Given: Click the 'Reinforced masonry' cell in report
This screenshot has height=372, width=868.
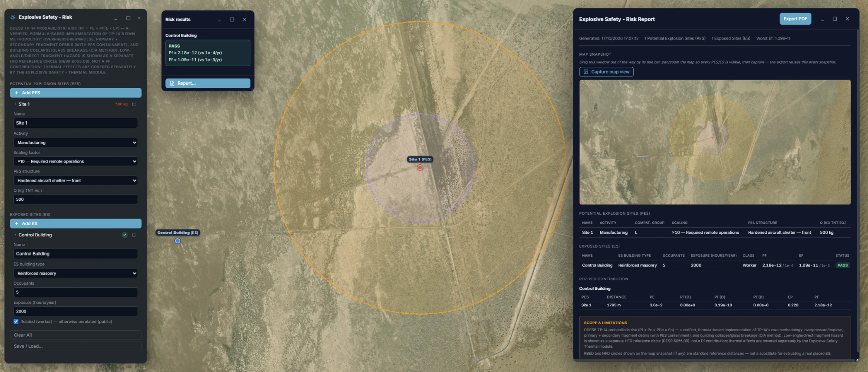Looking at the screenshot, I should pos(637,266).
